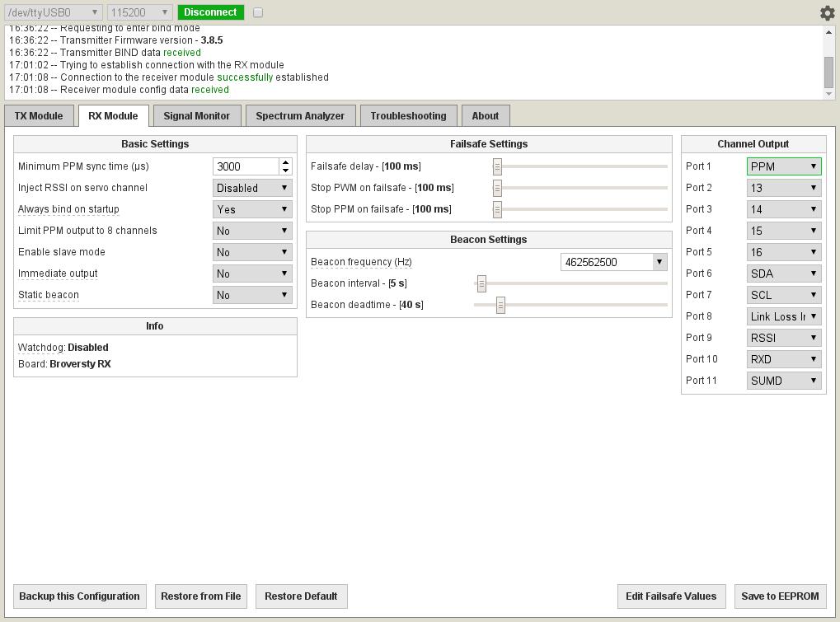The height and width of the screenshot is (622, 840).
Task: Click the Beacon frequency (Hz) label
Action: [x=361, y=262]
